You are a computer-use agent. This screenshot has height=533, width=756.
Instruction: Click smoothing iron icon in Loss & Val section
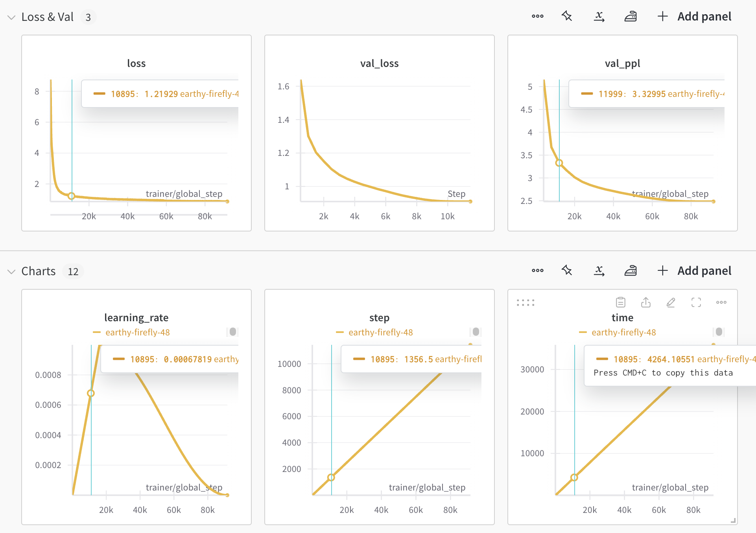click(631, 16)
